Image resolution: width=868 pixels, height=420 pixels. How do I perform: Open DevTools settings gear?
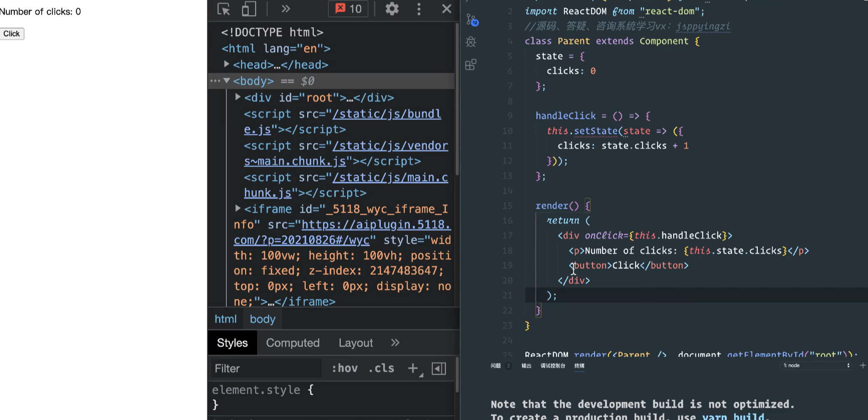(x=392, y=9)
